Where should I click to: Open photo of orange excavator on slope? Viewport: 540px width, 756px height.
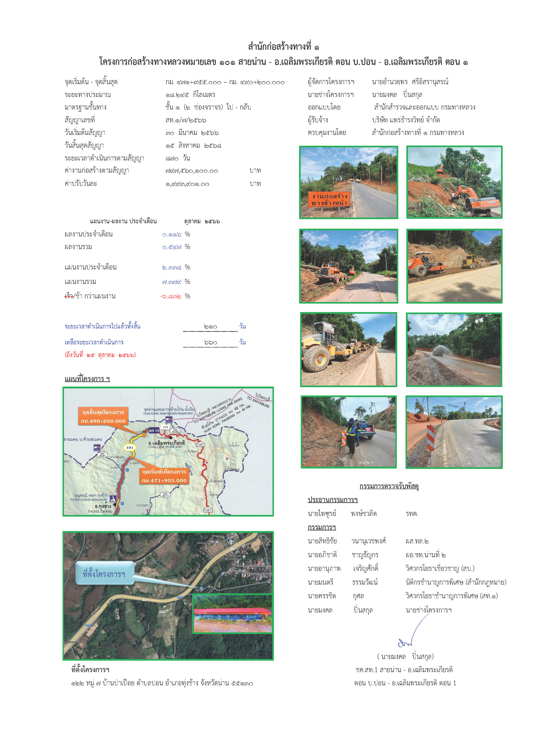[x=454, y=182]
